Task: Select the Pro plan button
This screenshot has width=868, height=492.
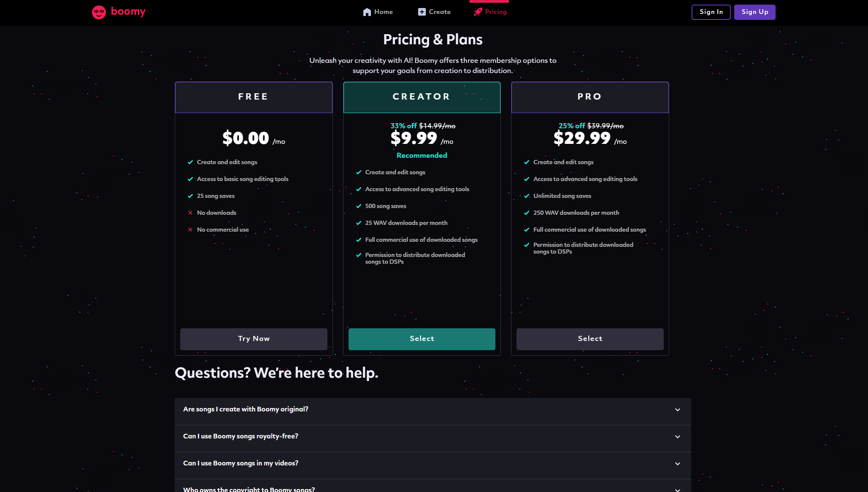Action: point(589,339)
